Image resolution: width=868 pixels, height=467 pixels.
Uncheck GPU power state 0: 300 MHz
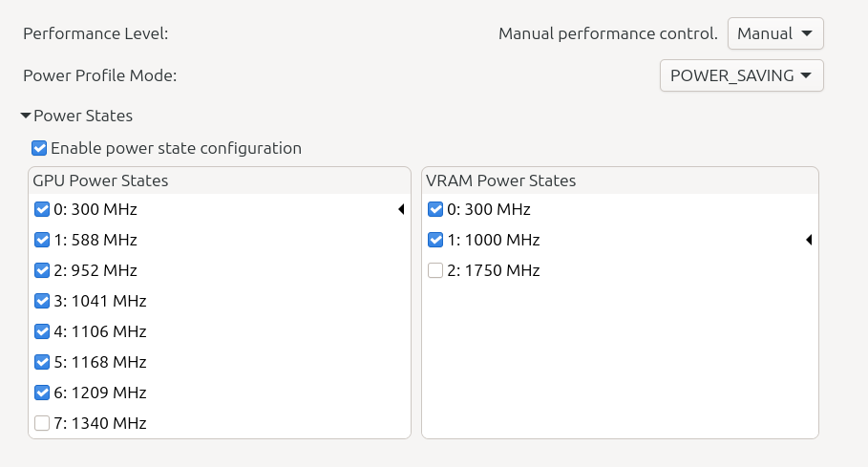[x=42, y=209]
